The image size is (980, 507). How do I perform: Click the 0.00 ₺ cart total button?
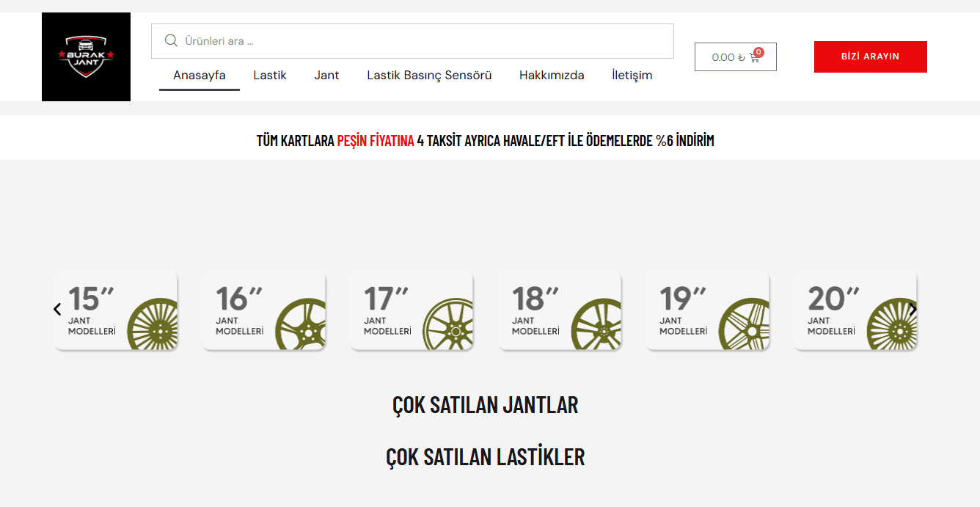pyautogui.click(x=728, y=57)
